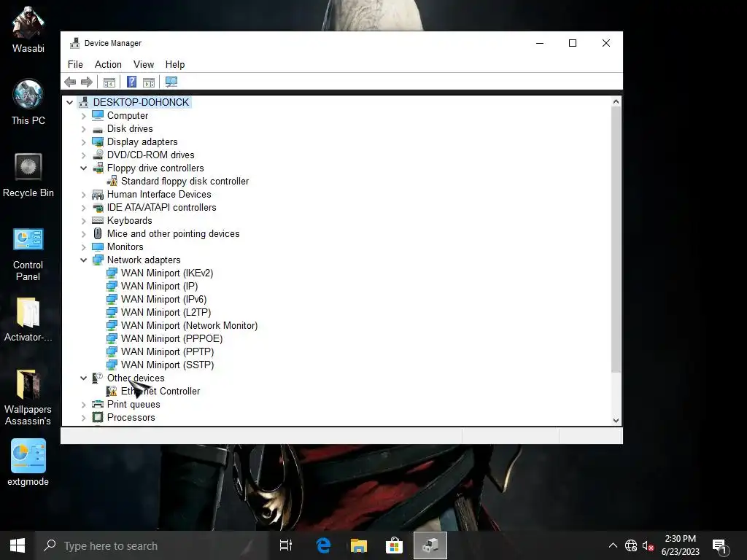Screen dimensions: 747x560
Task: Select the Disk drives category icon
Action: tap(98, 129)
